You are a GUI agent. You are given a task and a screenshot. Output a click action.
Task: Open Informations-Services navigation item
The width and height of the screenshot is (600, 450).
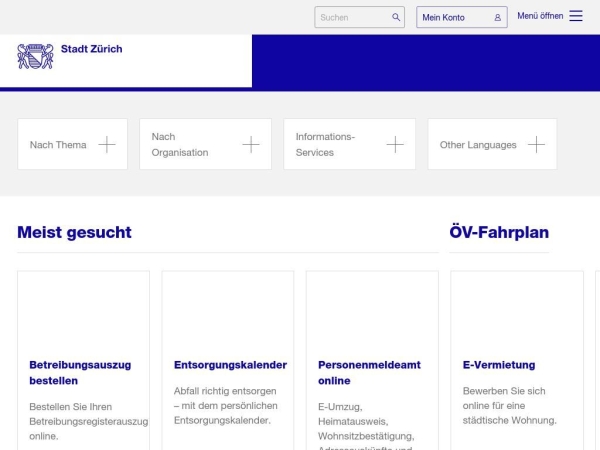325,144
